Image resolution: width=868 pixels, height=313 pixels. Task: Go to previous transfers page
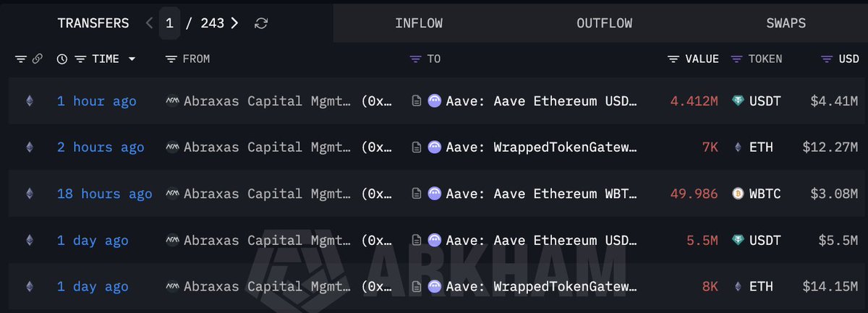(149, 23)
